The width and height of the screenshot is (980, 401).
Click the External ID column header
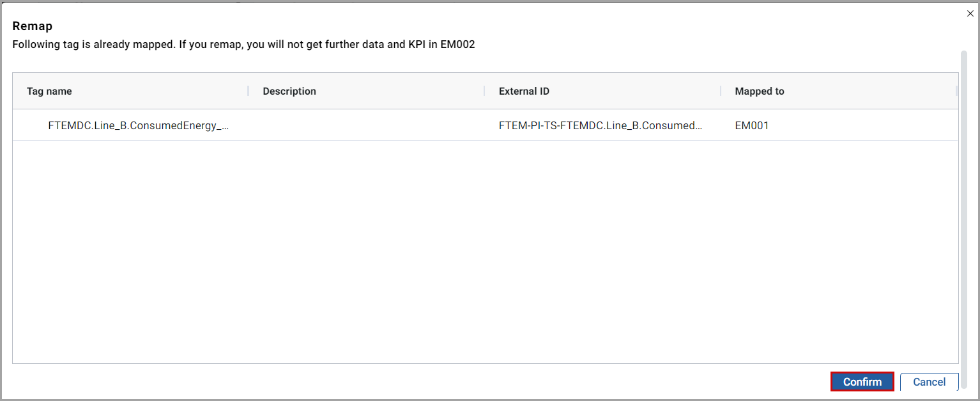[x=524, y=91]
